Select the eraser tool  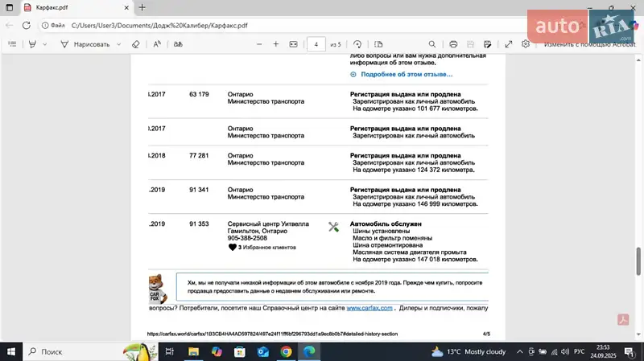coord(135,44)
